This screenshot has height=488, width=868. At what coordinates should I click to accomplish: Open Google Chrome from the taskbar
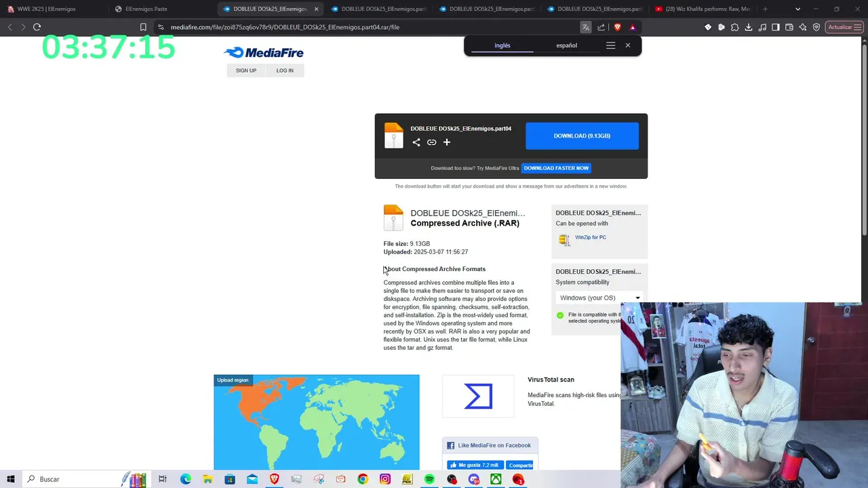(363, 479)
